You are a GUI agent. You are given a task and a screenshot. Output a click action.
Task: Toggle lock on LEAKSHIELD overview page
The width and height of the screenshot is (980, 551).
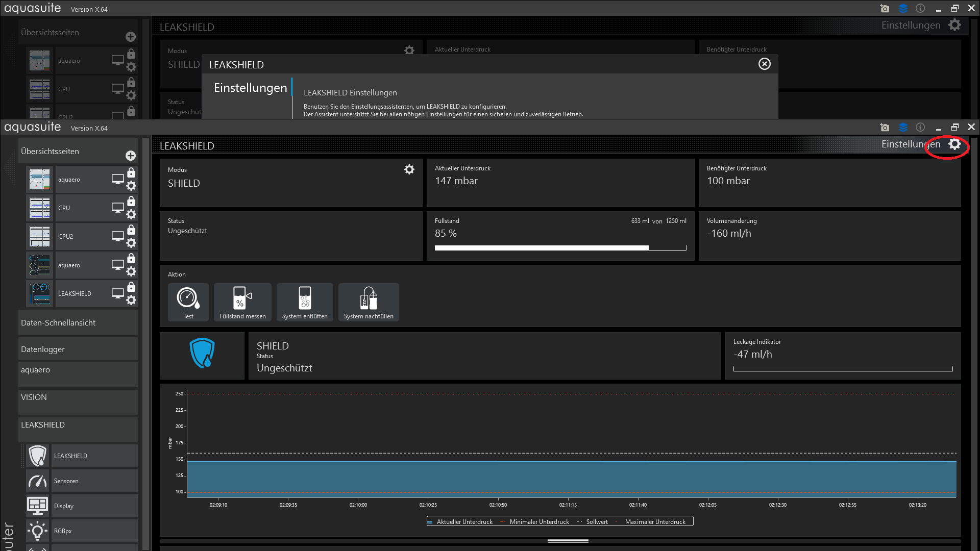click(x=131, y=287)
